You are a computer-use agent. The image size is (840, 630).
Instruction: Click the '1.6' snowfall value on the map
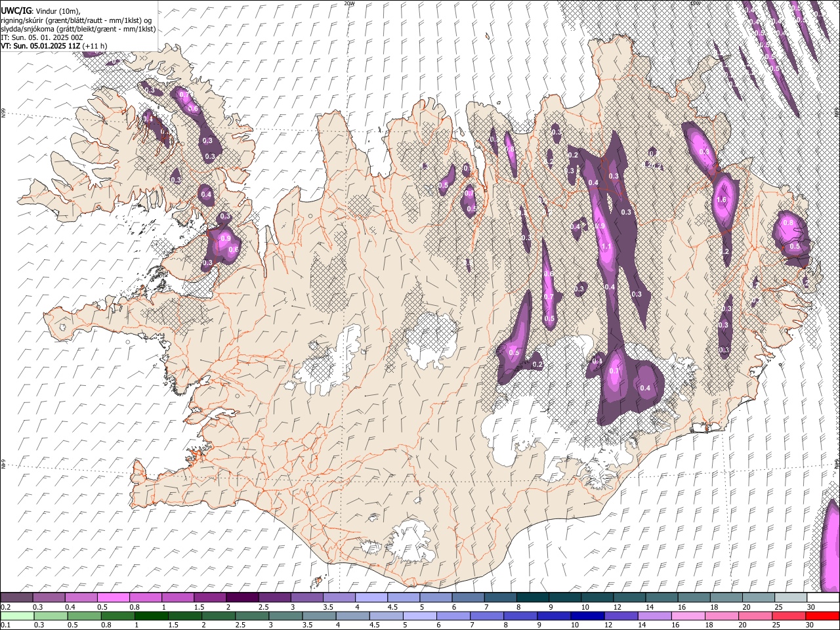coord(722,200)
